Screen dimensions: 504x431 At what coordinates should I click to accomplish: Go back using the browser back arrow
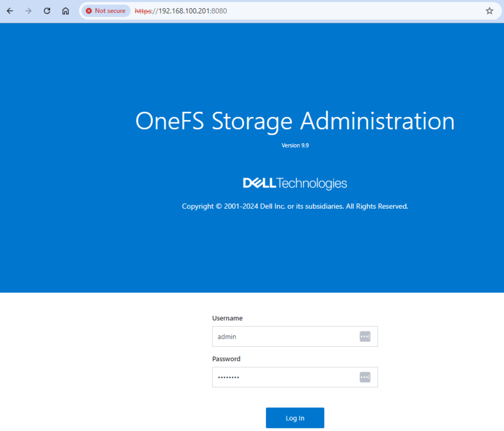pyautogui.click(x=10, y=11)
